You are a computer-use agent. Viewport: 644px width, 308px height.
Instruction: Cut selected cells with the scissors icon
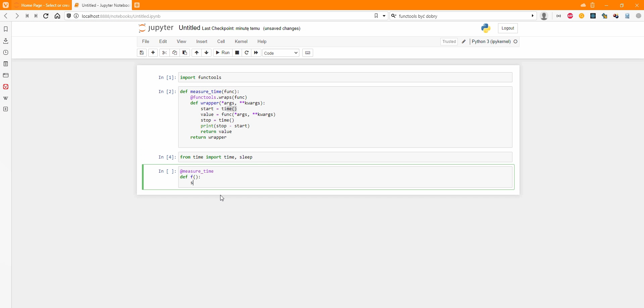[x=164, y=53]
